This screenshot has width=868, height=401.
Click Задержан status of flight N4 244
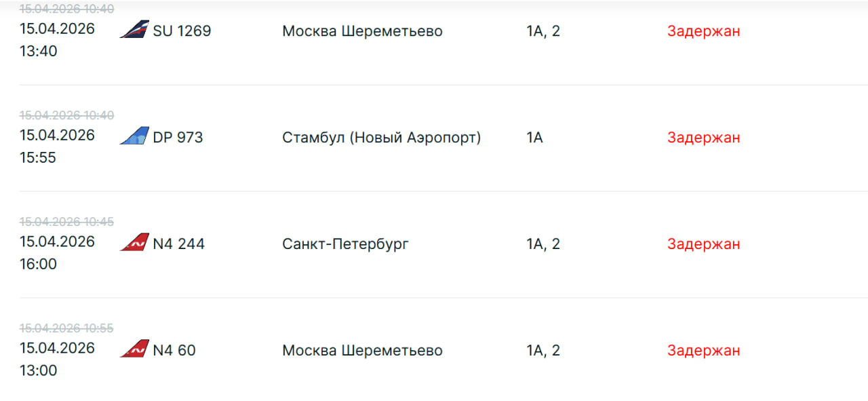(703, 244)
